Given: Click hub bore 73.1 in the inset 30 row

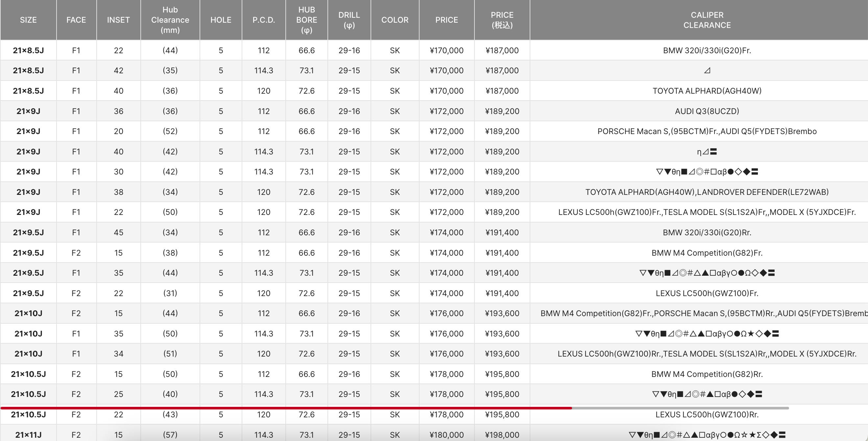Looking at the screenshot, I should 307,172.
